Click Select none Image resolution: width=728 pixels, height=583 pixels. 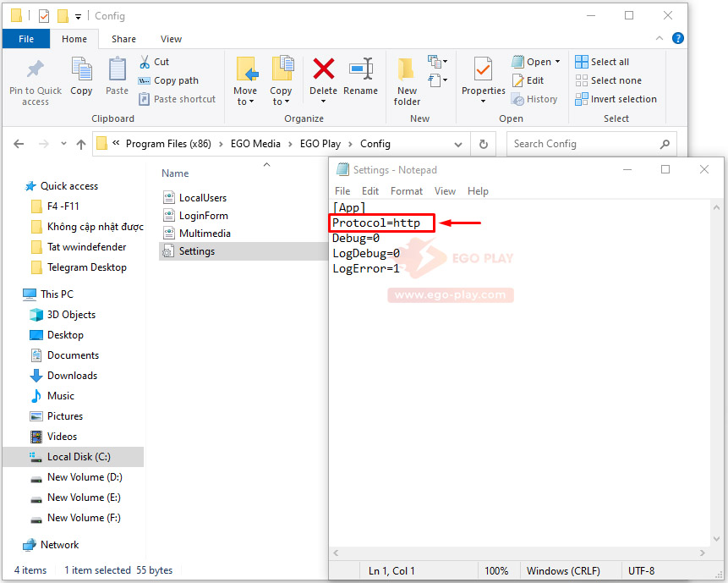pos(608,80)
